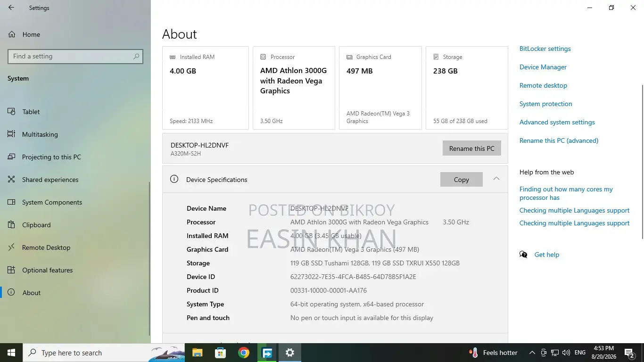Click the Installed RAM card
Image resolution: width=644 pixels, height=362 pixels.
[206, 88]
